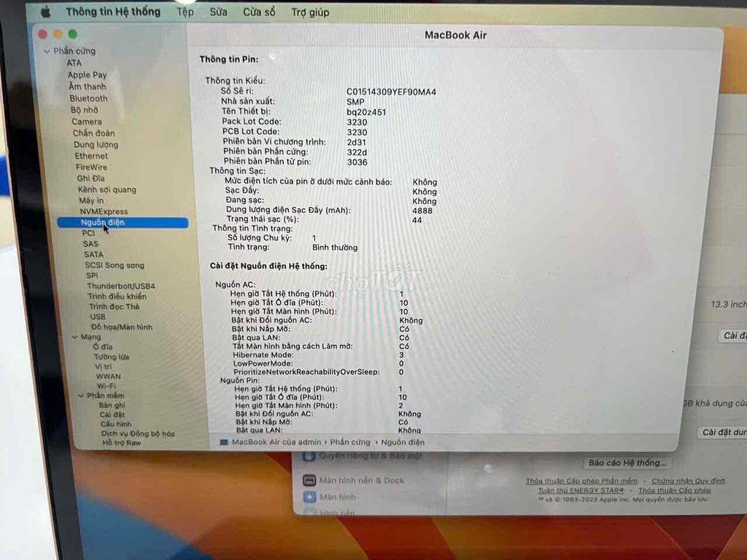Click the battery serial number C01514309YEF90MA4
747x560 pixels.
coord(391,92)
